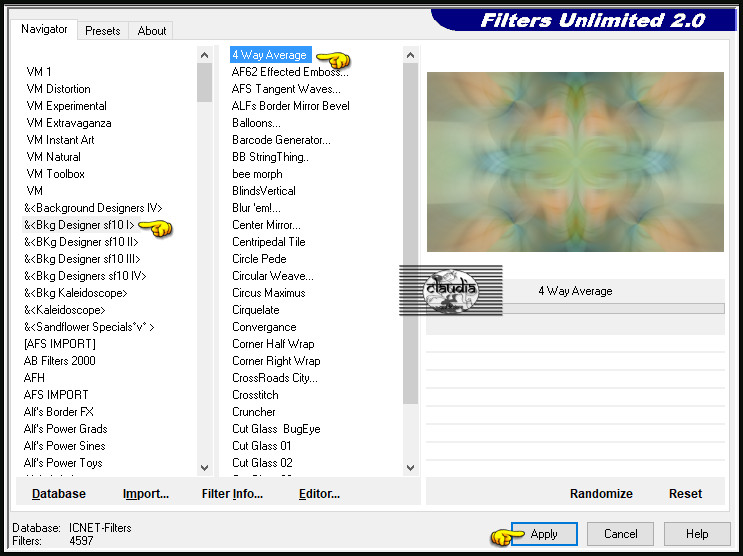Click the filter preview image
Screen dimensions: 743x556
pos(575,162)
